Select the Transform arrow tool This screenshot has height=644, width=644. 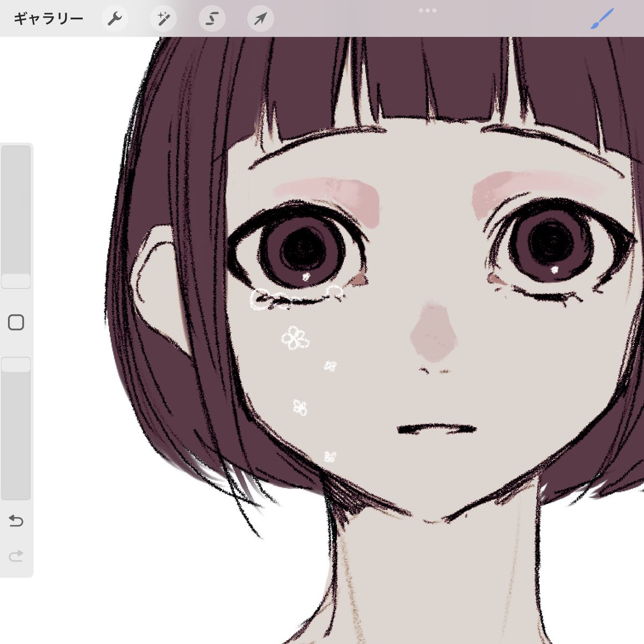[261, 19]
